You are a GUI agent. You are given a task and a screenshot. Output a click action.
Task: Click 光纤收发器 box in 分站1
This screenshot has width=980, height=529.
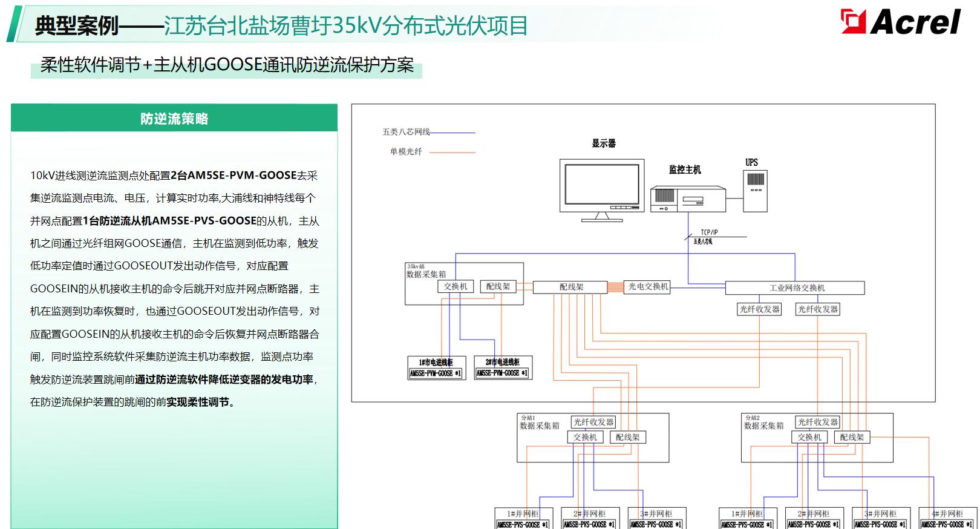(593, 422)
